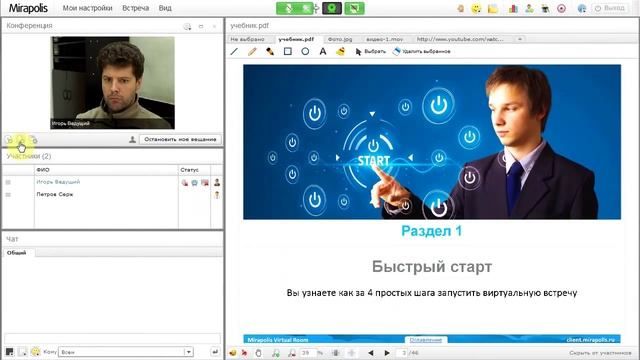Click the person icon beside stop broadcast button
This screenshot has height=360, width=640.
[132, 140]
